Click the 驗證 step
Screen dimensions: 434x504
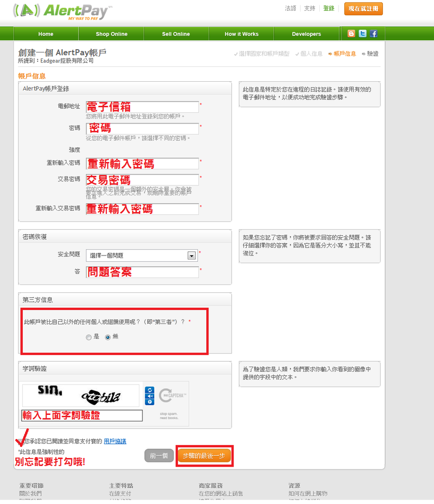[370, 54]
